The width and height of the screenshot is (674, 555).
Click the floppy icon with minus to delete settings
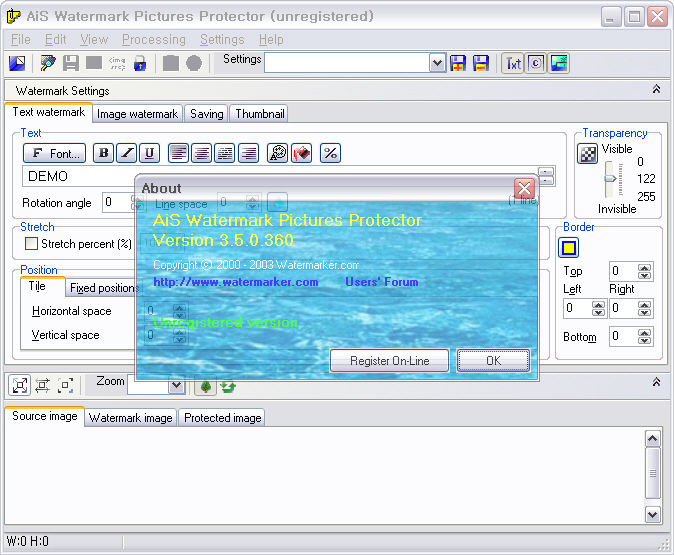[481, 63]
